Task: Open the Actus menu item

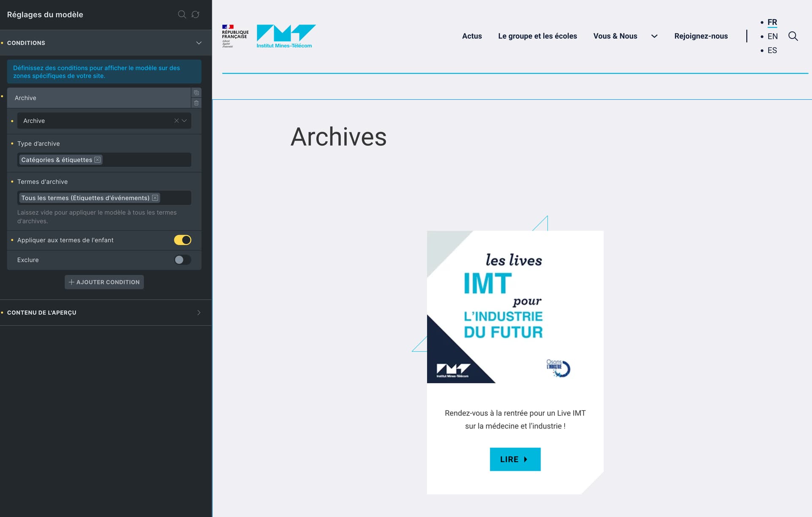Action: pos(472,36)
